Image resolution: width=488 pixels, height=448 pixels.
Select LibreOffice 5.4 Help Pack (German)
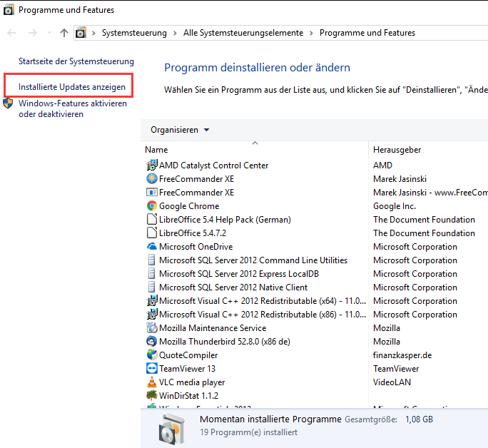pyautogui.click(x=225, y=219)
